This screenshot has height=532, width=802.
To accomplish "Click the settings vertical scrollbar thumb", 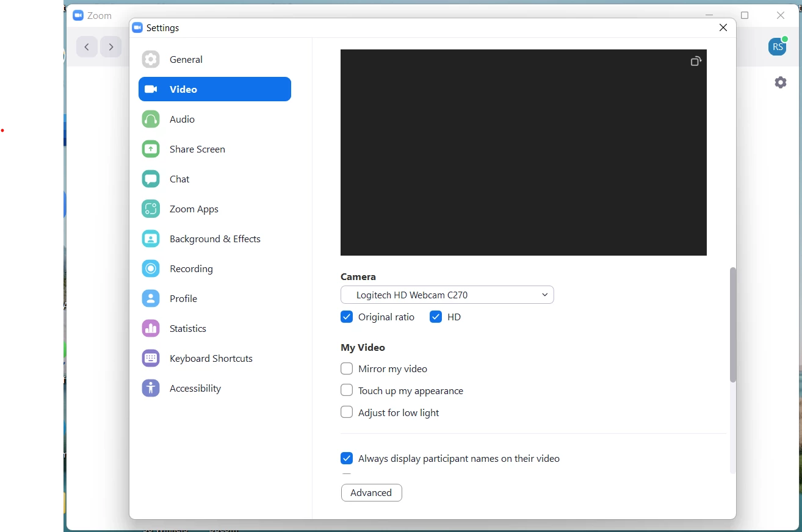I will (x=733, y=325).
